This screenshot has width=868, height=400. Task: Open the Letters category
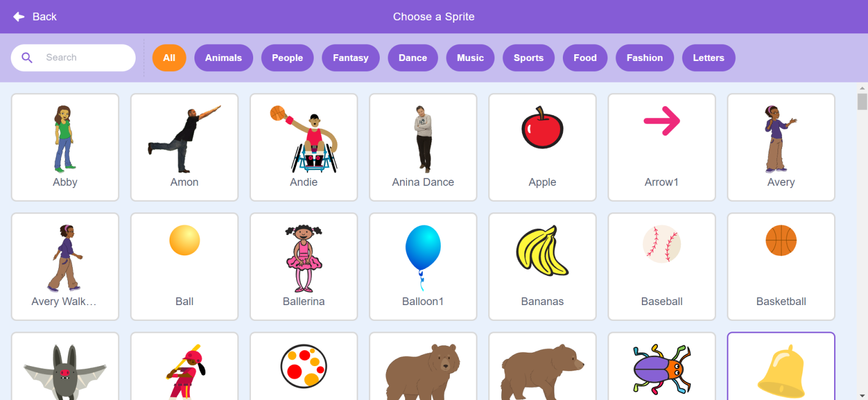point(709,58)
